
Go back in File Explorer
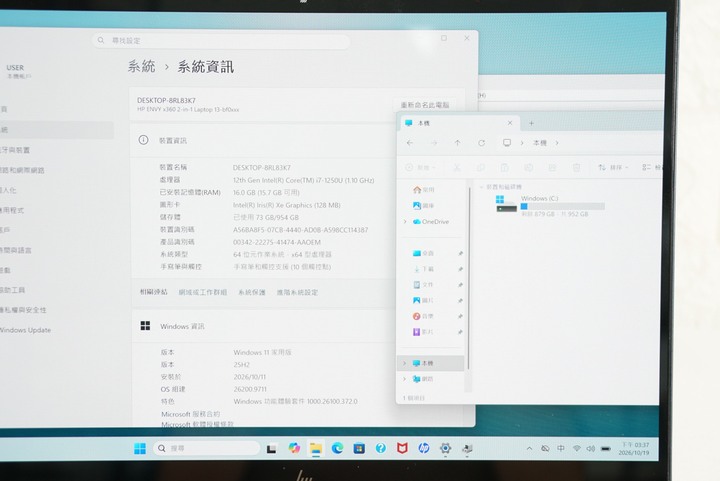click(x=410, y=143)
